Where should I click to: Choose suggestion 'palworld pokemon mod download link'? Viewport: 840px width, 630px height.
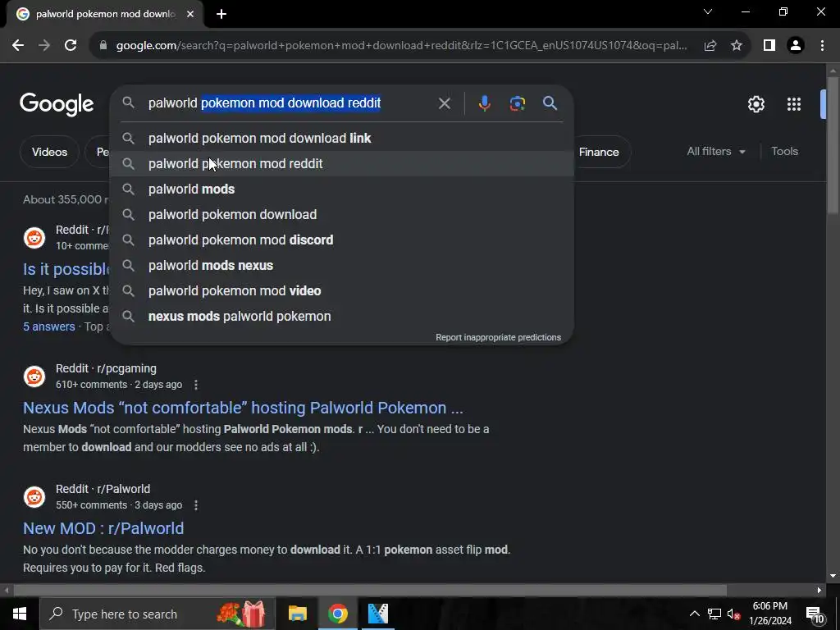pyautogui.click(x=342, y=138)
